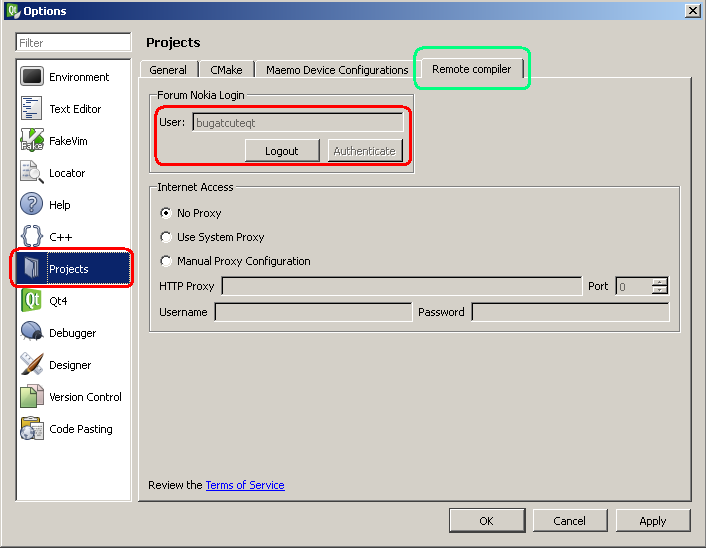Click the Qt4 green logo icon

[x=32, y=300]
